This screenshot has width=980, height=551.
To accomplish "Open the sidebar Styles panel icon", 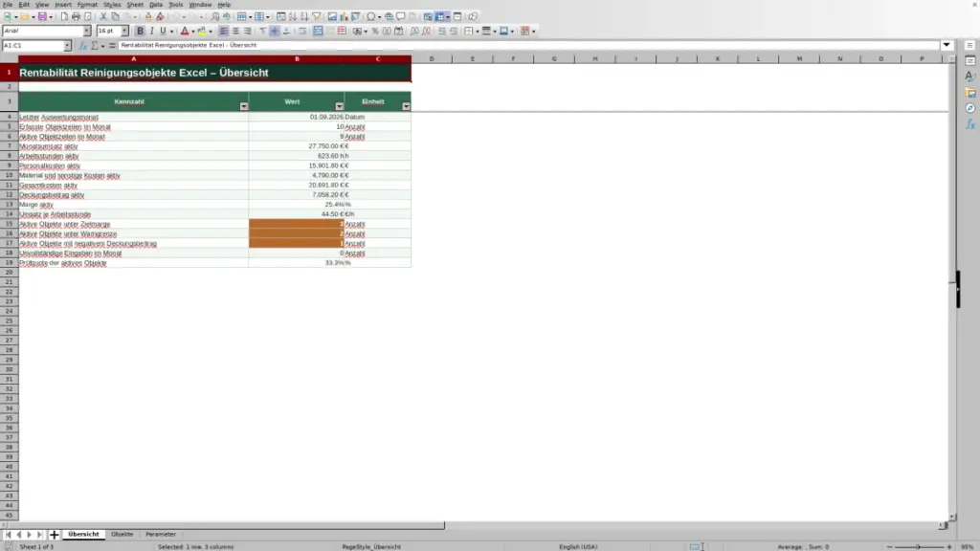I will 970,77.
